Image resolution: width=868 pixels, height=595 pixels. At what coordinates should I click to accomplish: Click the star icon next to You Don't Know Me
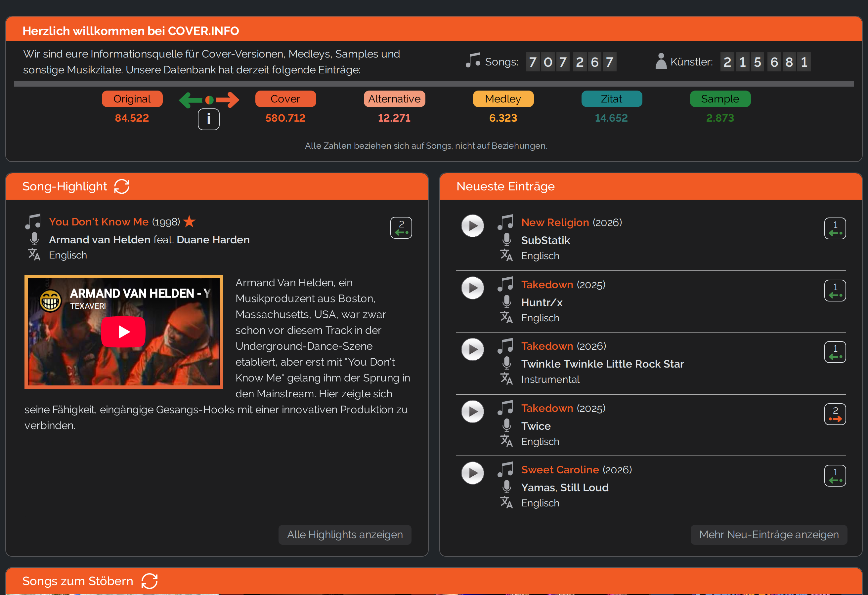pyautogui.click(x=190, y=221)
